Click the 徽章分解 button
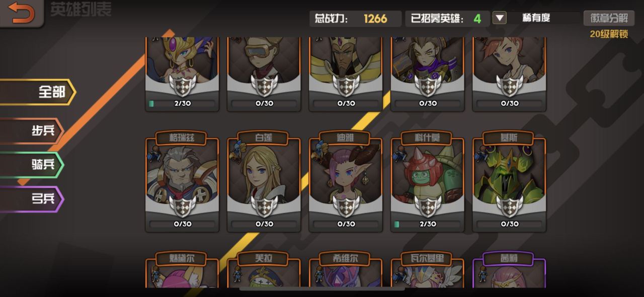This screenshot has height=297, width=644. click(609, 18)
